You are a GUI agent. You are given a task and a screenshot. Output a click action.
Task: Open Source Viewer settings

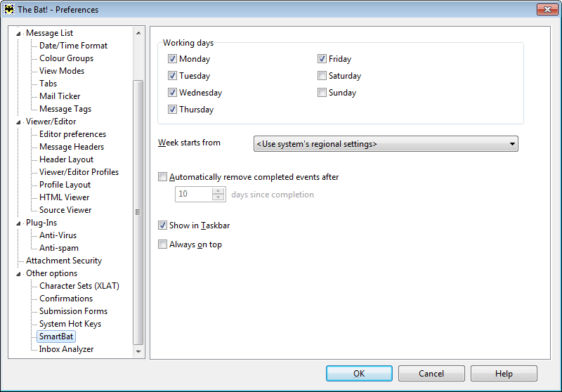coord(65,210)
